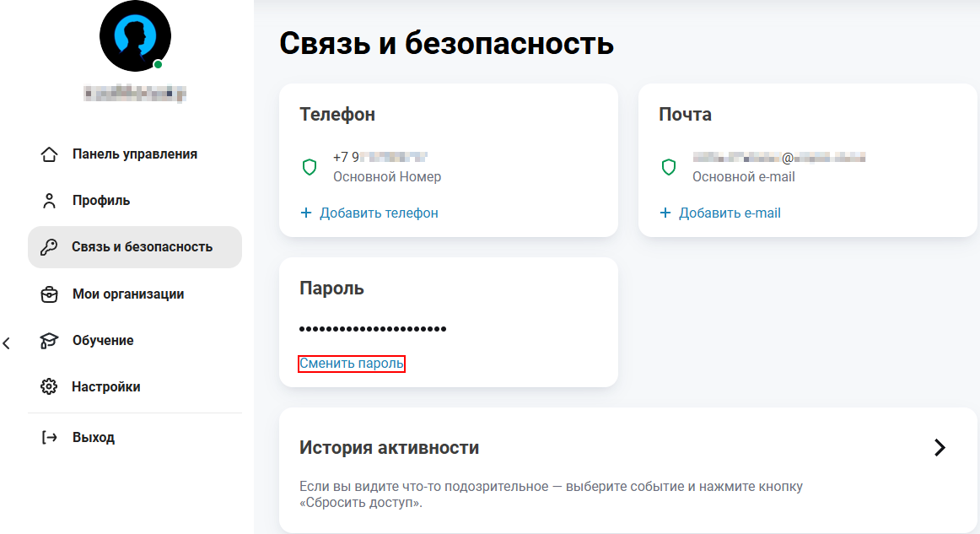Click the key icon beside Связь и безопасность
This screenshot has width=980, height=534.
click(50, 247)
